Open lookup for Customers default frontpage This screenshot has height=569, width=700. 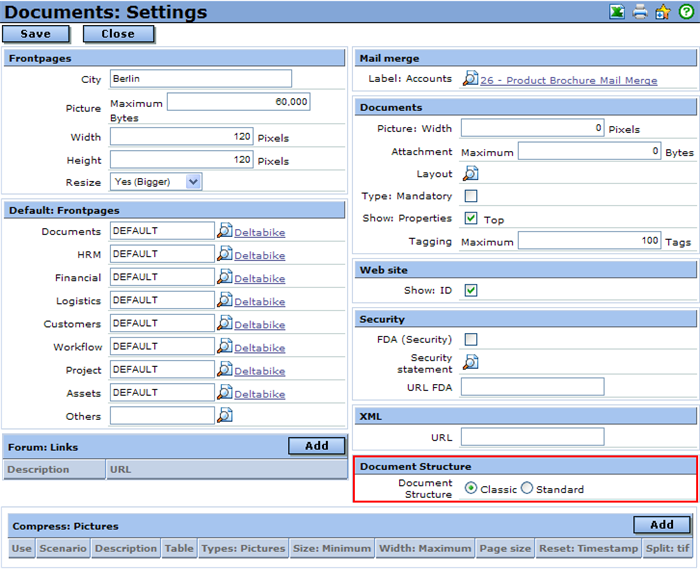click(225, 323)
